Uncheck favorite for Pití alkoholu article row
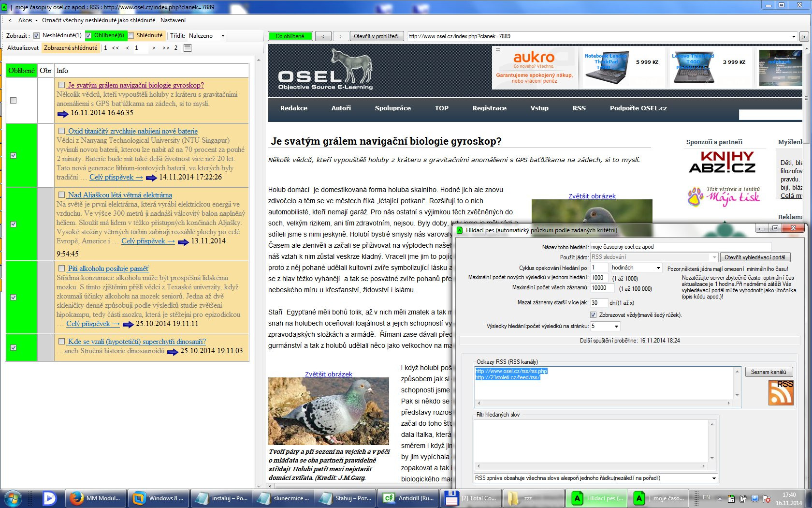812x508 pixels. (x=14, y=297)
